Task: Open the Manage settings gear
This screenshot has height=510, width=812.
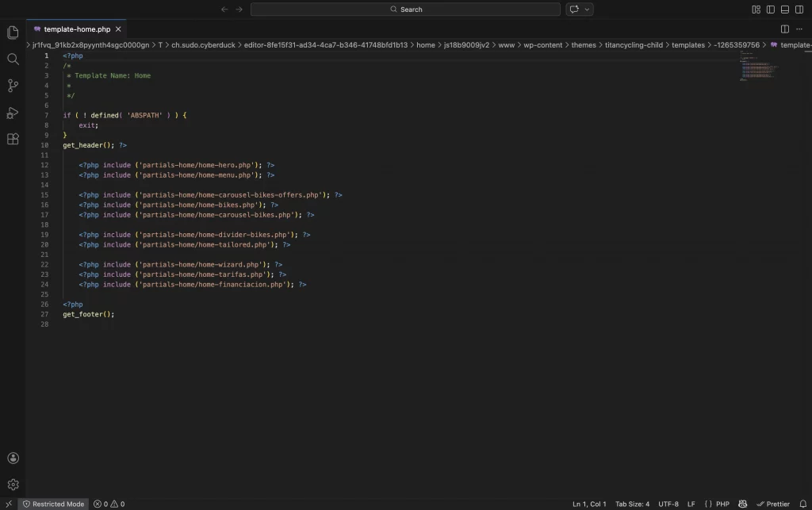Action: 13,485
